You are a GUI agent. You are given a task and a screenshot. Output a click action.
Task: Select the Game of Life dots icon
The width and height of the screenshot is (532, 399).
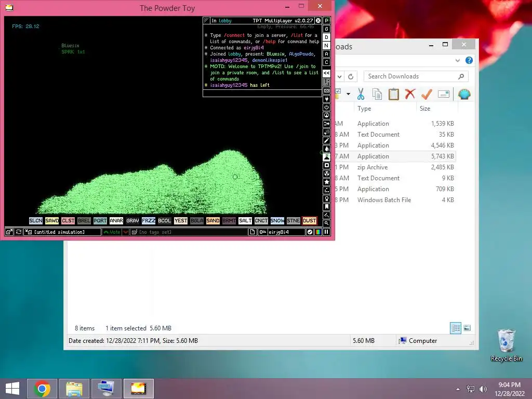[326, 190]
